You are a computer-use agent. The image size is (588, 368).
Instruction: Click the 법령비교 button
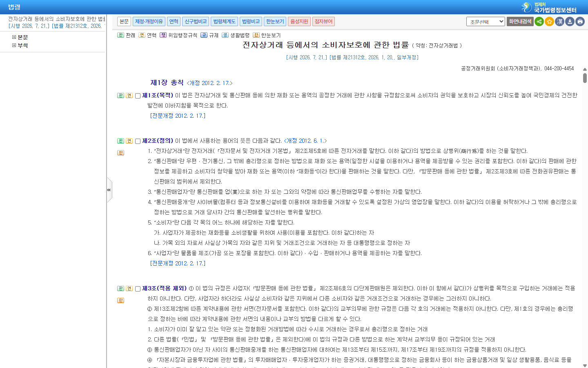(x=251, y=21)
